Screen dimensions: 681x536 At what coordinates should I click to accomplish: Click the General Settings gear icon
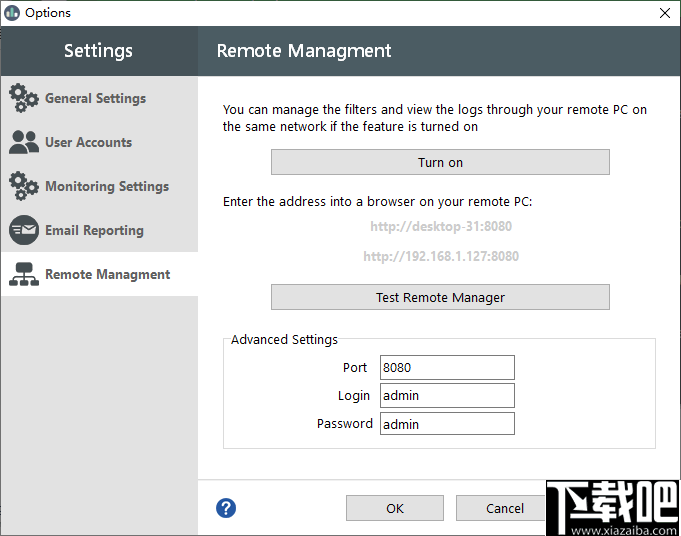24,98
